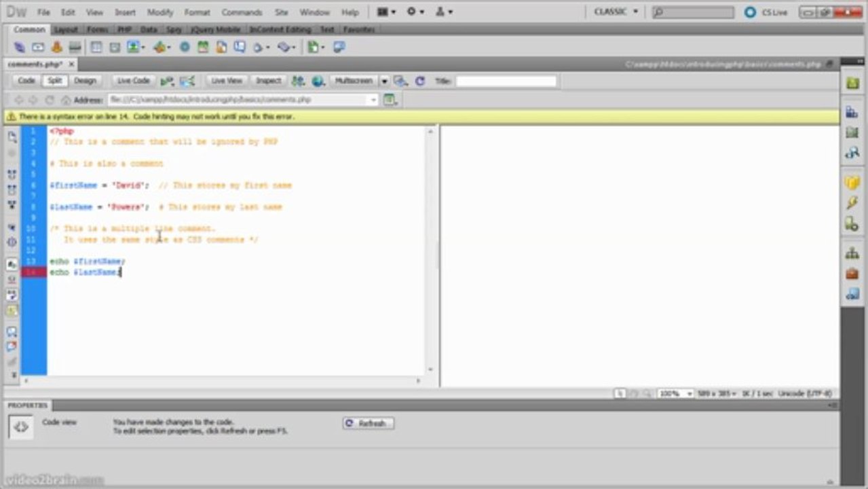Click the Multiscreen button
This screenshot has height=489, width=868.
click(x=354, y=81)
